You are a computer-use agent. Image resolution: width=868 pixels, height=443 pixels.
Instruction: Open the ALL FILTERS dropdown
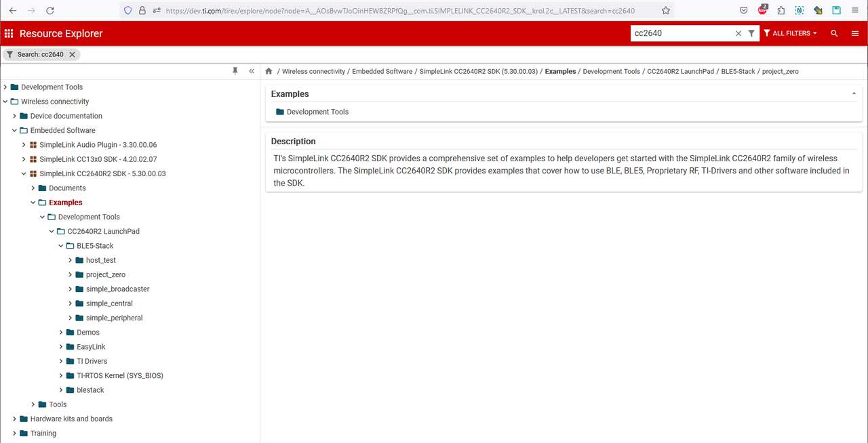[x=790, y=33]
